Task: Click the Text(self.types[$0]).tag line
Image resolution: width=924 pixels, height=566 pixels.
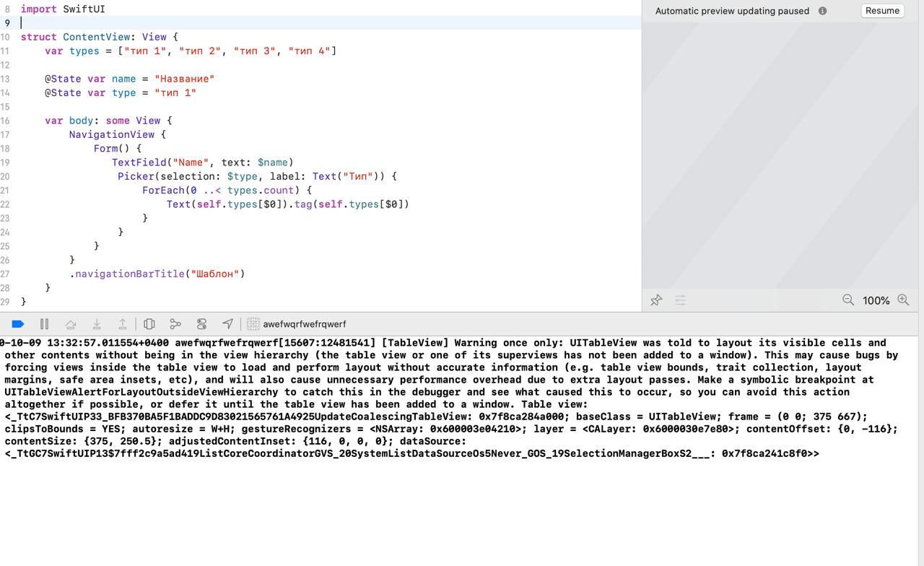Action: [x=288, y=204]
